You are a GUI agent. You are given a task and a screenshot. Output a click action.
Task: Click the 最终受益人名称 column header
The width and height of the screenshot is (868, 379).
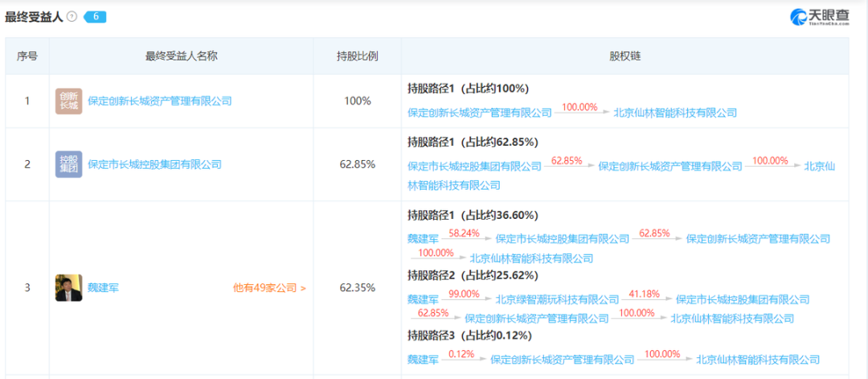[x=181, y=56]
